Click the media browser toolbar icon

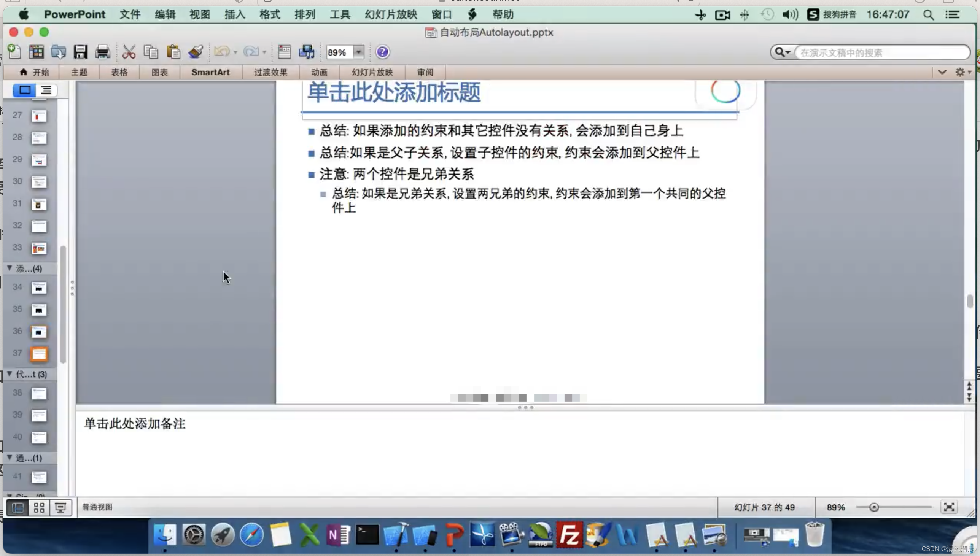click(307, 52)
